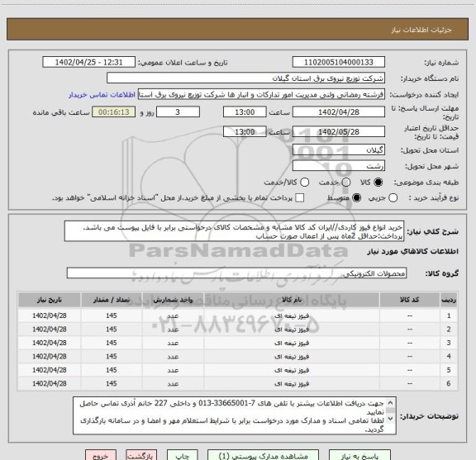Click the delivery province field گیلان

339,149
